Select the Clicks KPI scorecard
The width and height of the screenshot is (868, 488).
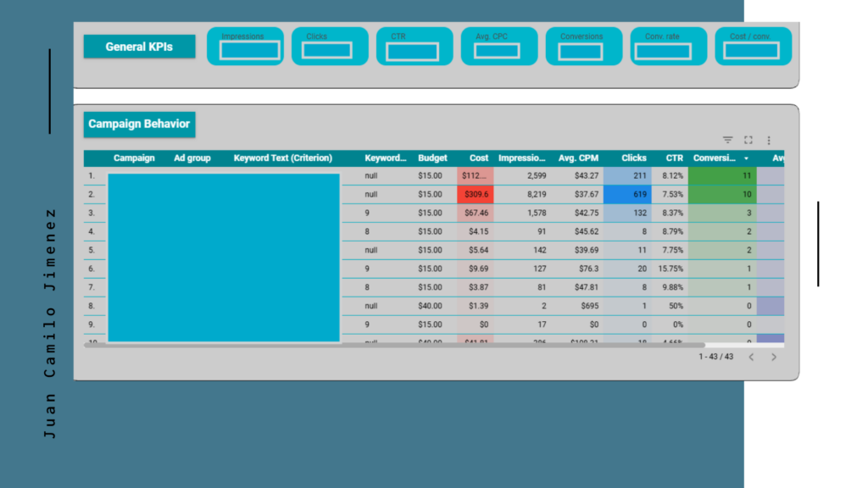click(x=330, y=47)
